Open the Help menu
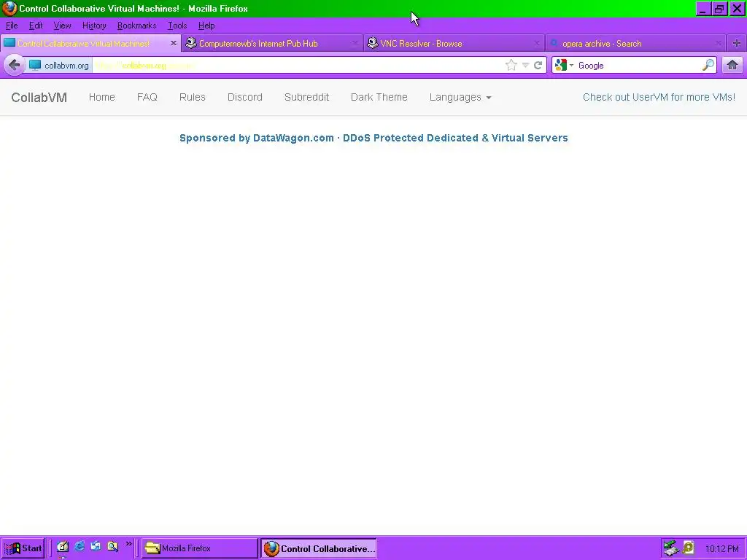Screen dimensions: 747x560 206,26
